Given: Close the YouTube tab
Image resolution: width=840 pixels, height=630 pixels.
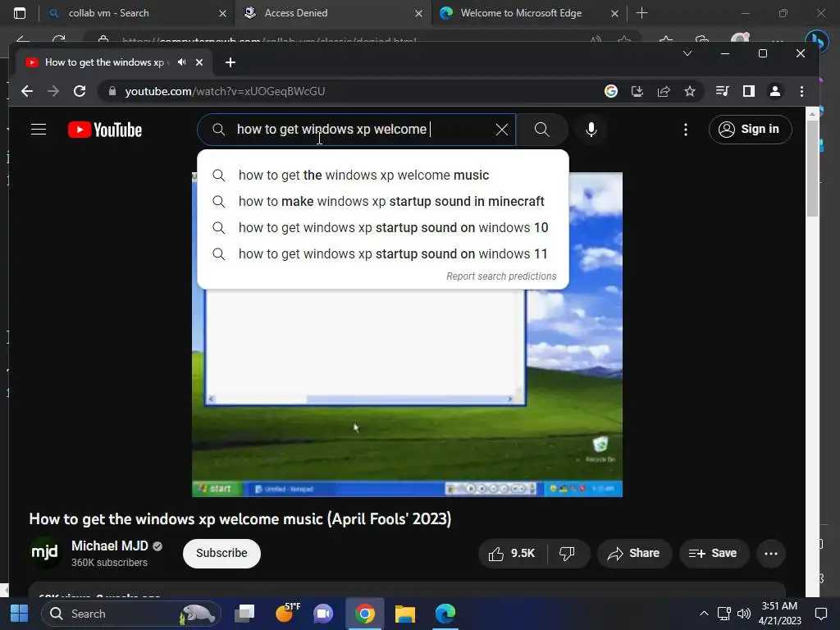Looking at the screenshot, I should coord(199,62).
